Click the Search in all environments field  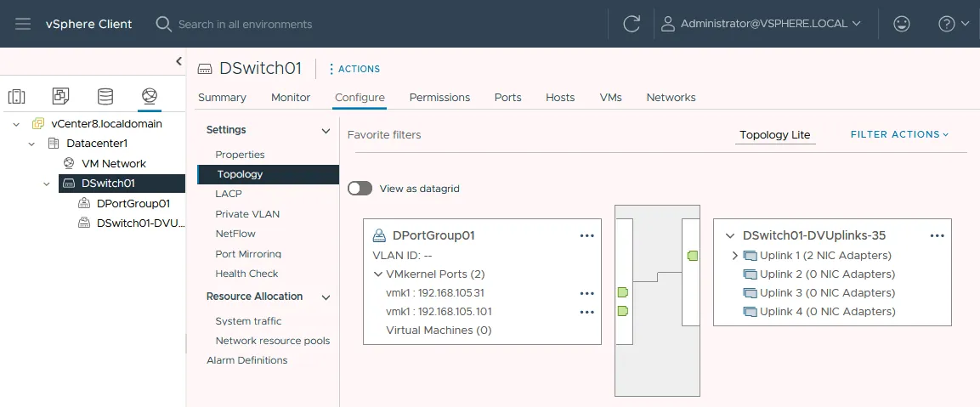245,25
